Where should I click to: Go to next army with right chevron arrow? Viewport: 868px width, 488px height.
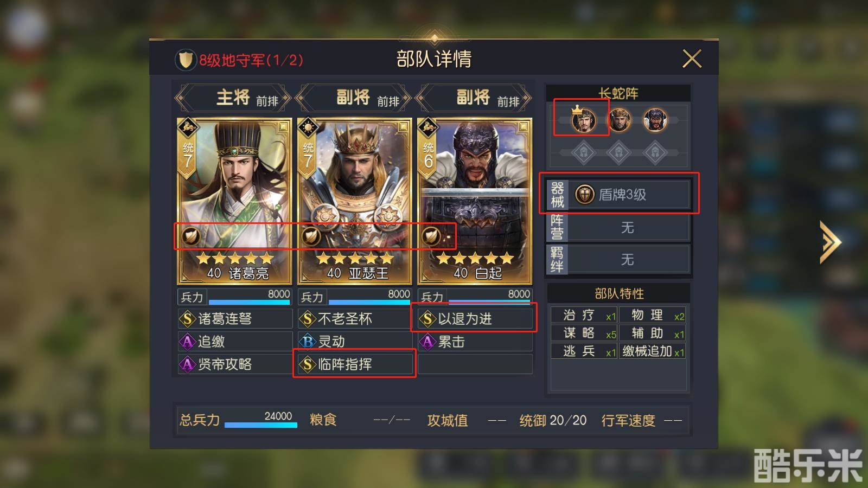830,242
